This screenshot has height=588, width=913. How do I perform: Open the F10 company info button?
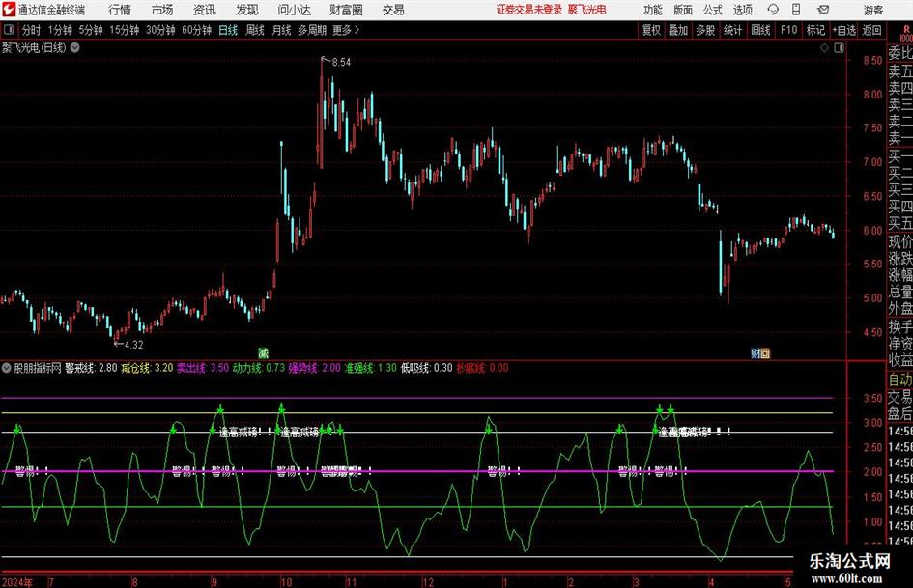point(788,30)
